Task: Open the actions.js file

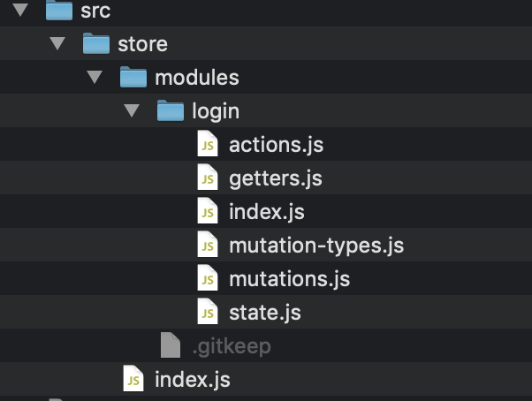Action: tap(270, 145)
